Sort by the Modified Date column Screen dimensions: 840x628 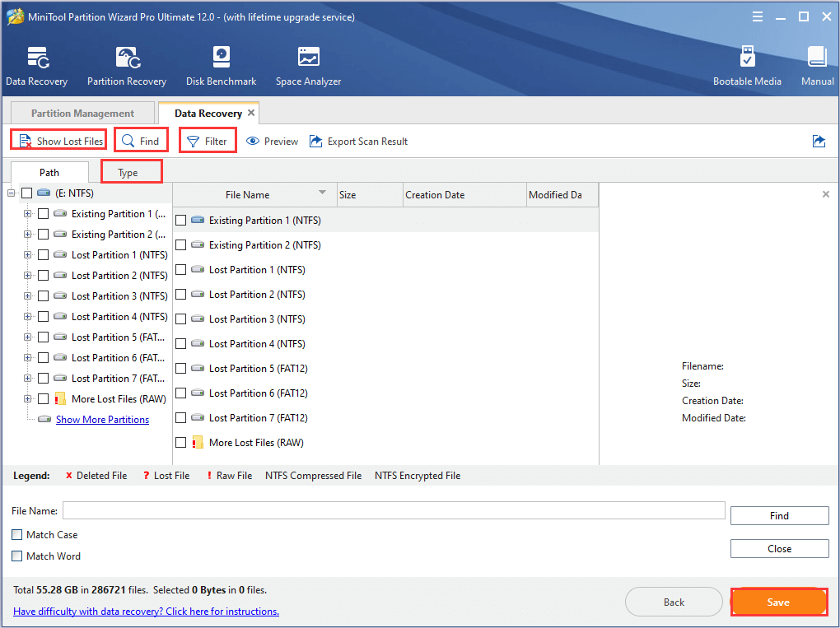tap(562, 195)
